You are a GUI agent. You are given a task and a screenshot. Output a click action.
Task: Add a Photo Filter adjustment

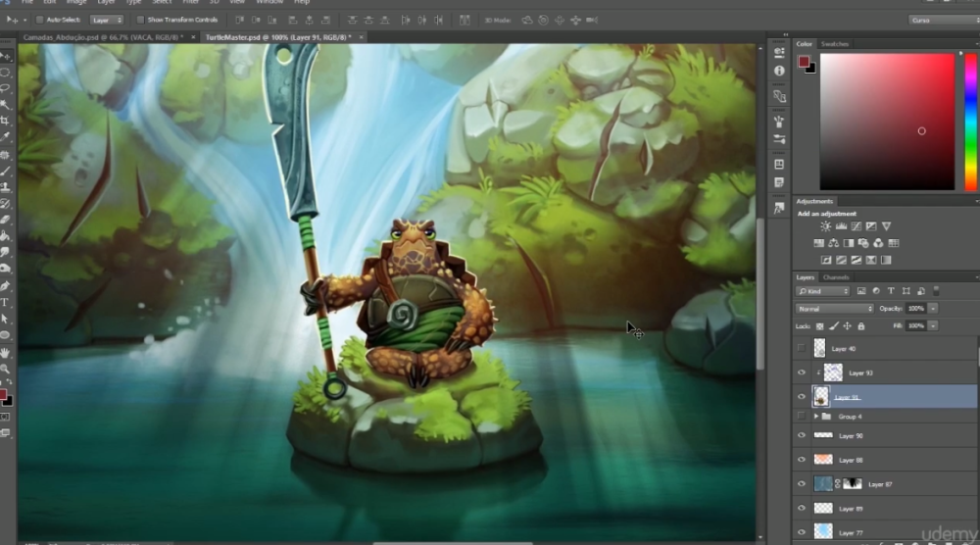(x=863, y=243)
